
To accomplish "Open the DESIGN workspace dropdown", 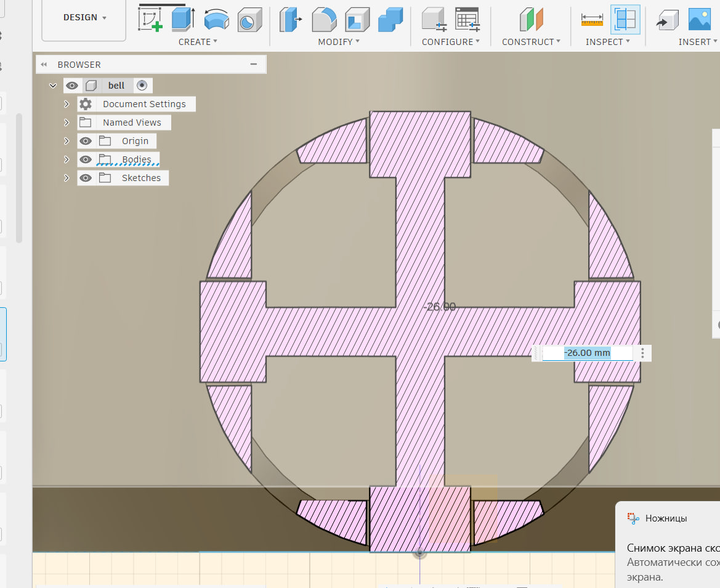I will point(84,18).
